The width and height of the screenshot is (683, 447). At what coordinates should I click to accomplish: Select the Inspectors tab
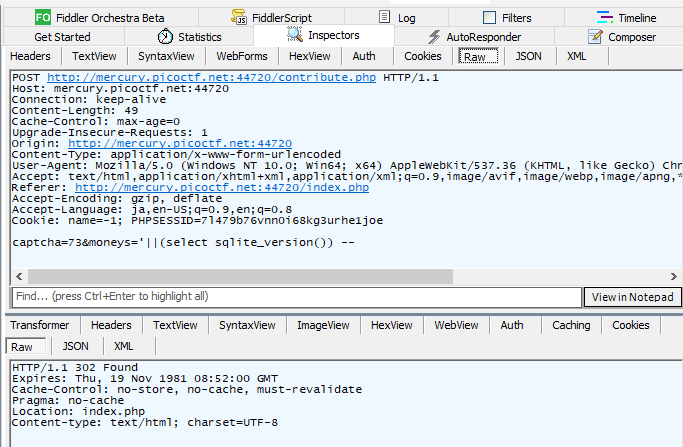(324, 35)
